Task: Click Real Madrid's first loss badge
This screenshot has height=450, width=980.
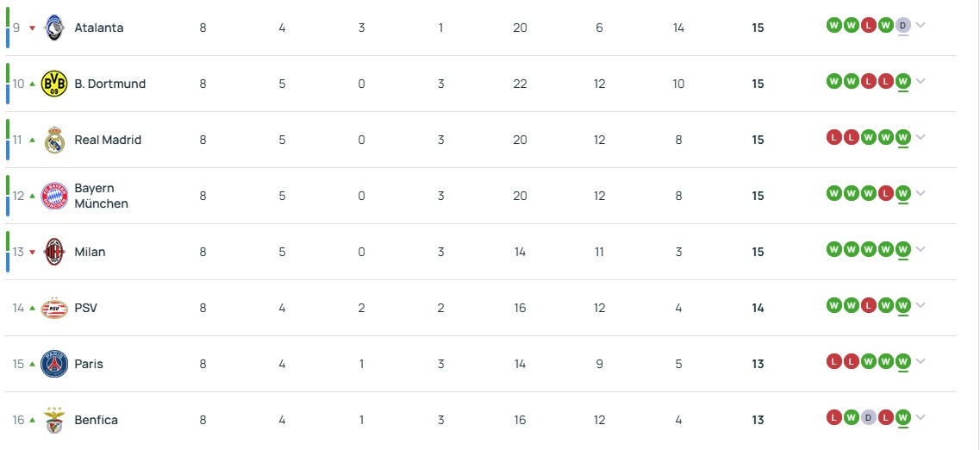Action: [x=833, y=137]
